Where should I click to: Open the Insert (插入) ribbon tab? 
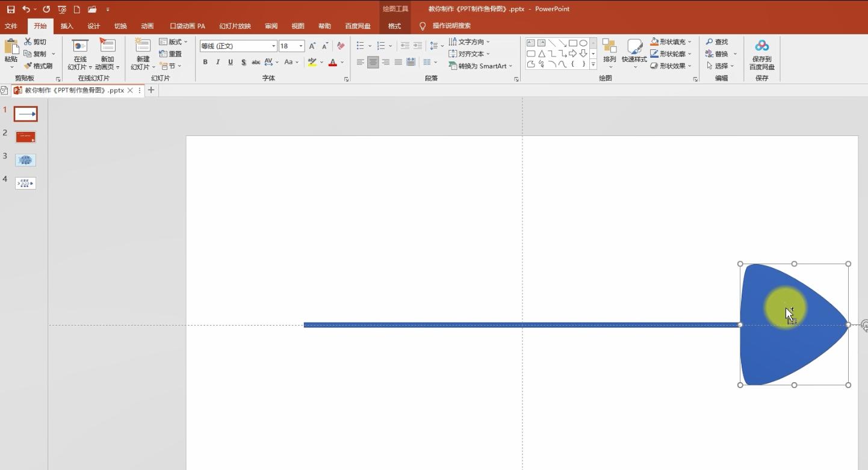(x=67, y=26)
